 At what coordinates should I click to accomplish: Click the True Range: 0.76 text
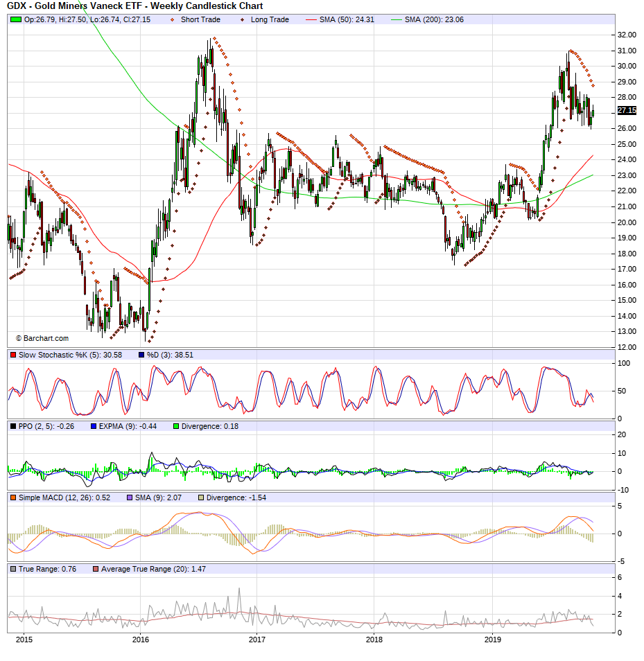[x=47, y=569]
